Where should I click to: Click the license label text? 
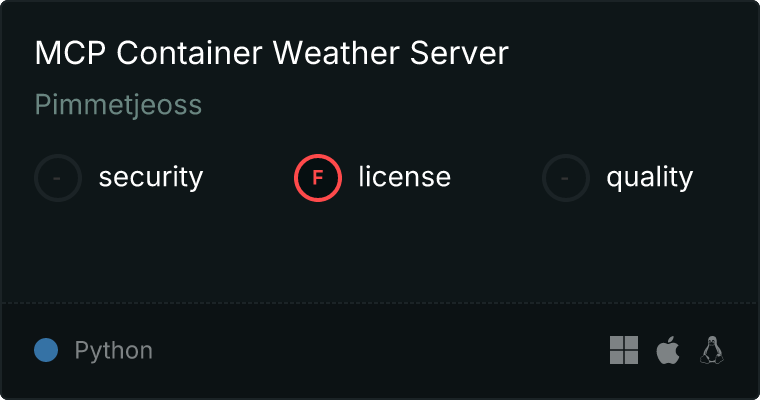pos(405,176)
